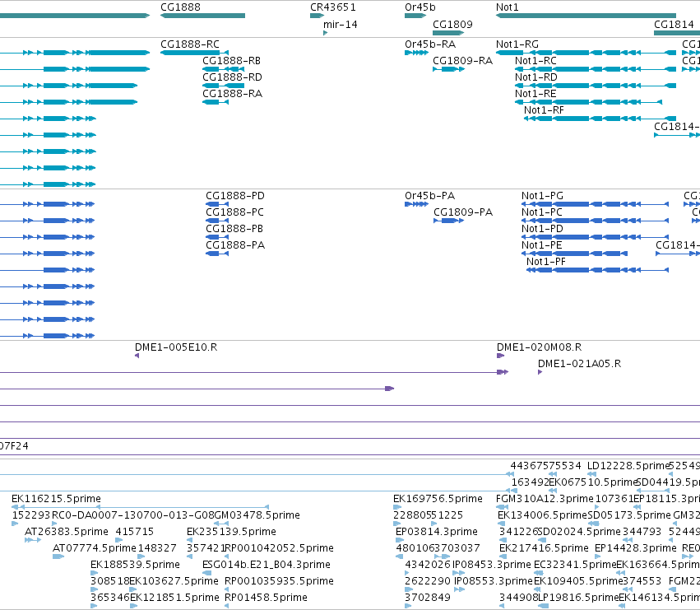Screen dimensions: 700x610
Task: Click EST SD02024.5prime
Action: [579, 532]
